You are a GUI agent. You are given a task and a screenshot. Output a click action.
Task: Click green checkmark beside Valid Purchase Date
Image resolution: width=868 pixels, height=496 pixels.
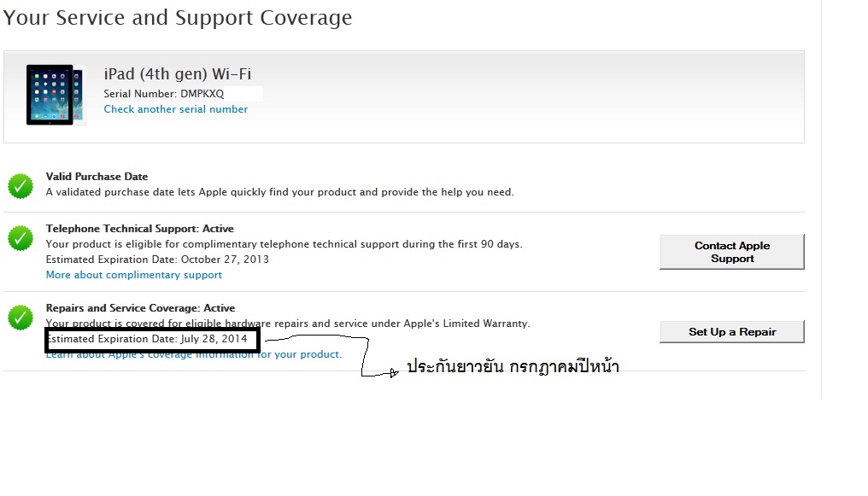(x=21, y=186)
